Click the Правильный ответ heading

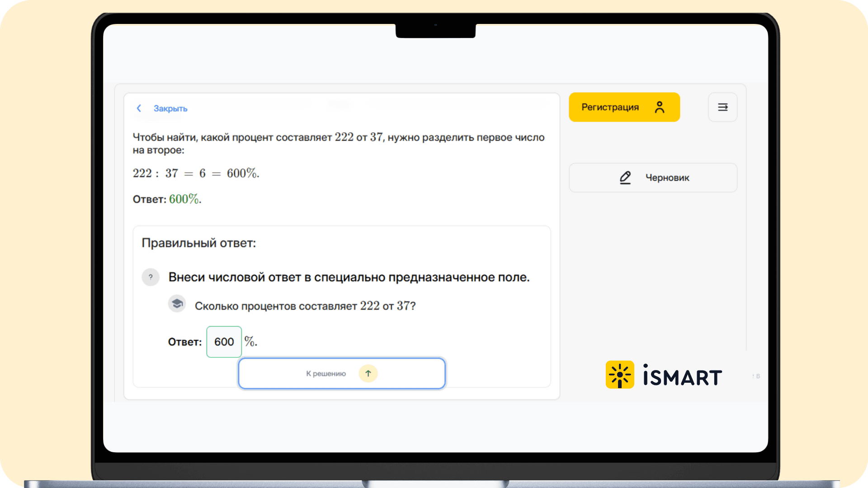coord(198,243)
